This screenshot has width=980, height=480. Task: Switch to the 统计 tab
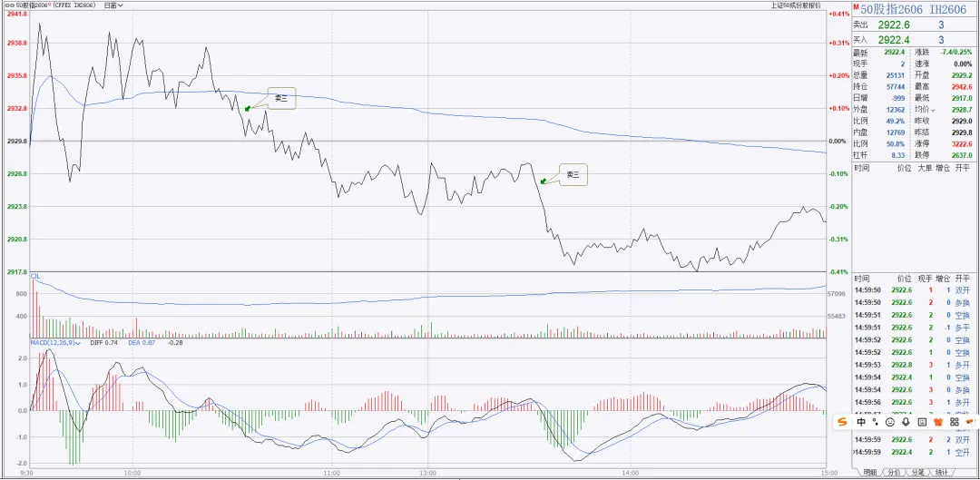[x=941, y=473]
